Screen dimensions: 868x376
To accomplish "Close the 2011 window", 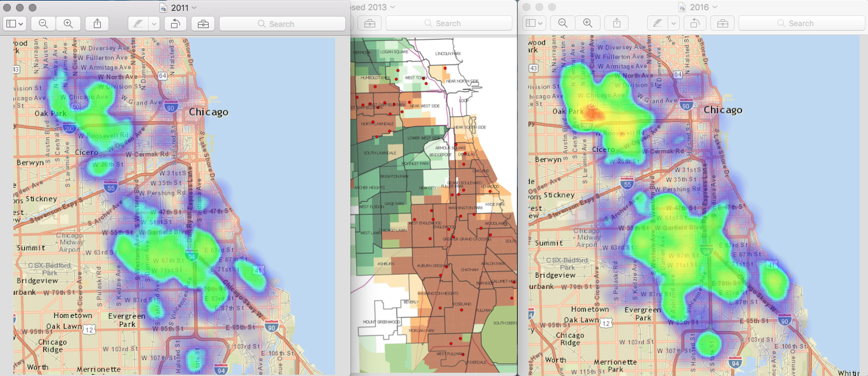I will (x=8, y=8).
